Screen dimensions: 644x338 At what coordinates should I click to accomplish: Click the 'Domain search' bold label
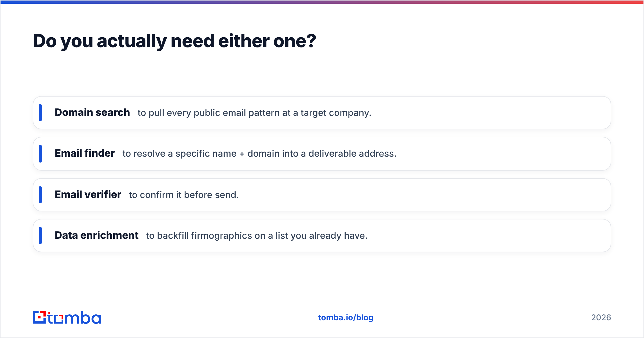pos(92,112)
